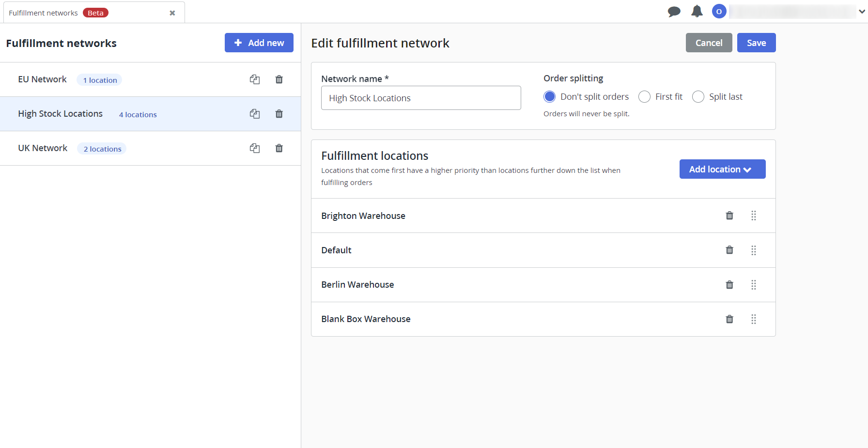Image resolution: width=868 pixels, height=448 pixels.
Task: Remove Brighton Warehouse from locations
Action: tap(729, 216)
